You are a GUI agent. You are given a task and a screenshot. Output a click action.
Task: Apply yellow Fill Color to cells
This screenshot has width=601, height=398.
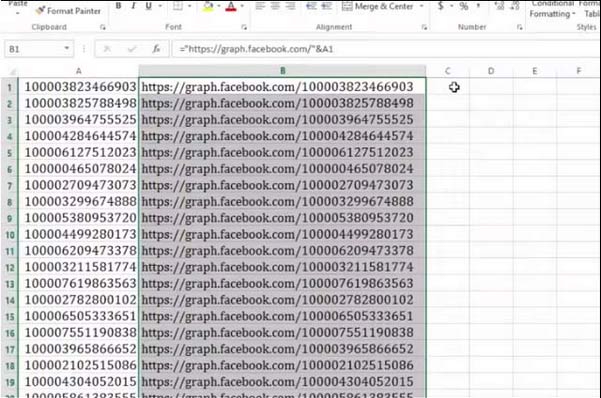(x=208, y=6)
